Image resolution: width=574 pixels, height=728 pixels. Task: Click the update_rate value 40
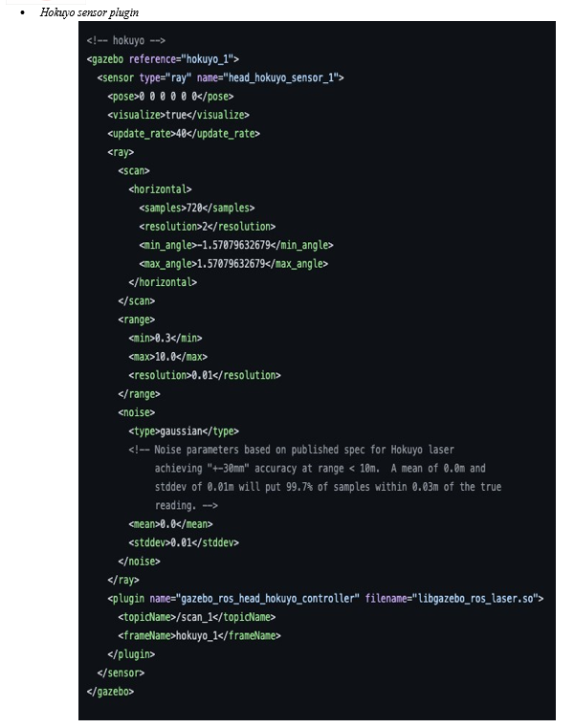pyautogui.click(x=181, y=134)
